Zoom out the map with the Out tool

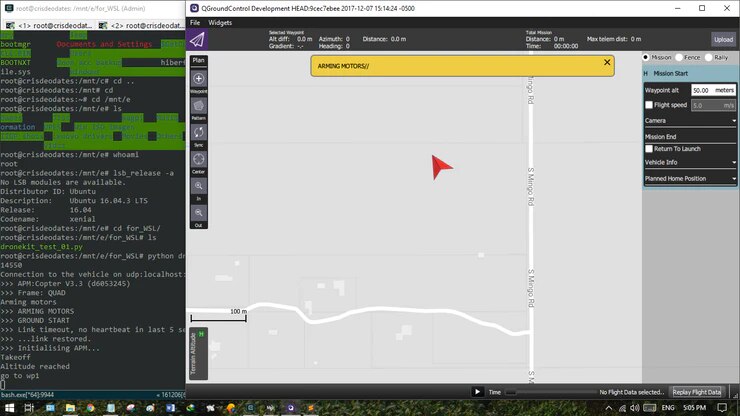coord(199,213)
